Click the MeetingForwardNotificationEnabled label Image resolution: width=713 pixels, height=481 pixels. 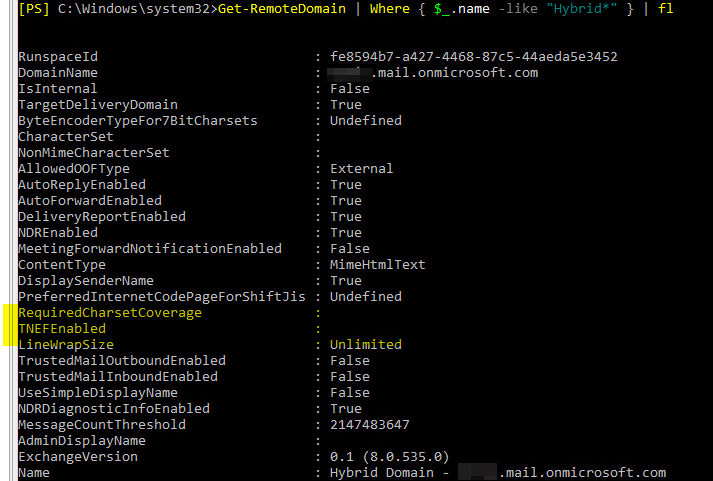point(150,249)
